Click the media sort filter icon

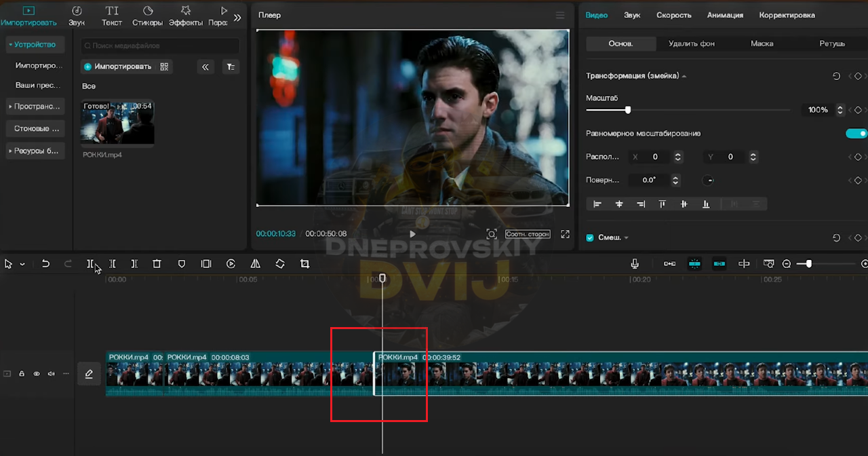[231, 66]
